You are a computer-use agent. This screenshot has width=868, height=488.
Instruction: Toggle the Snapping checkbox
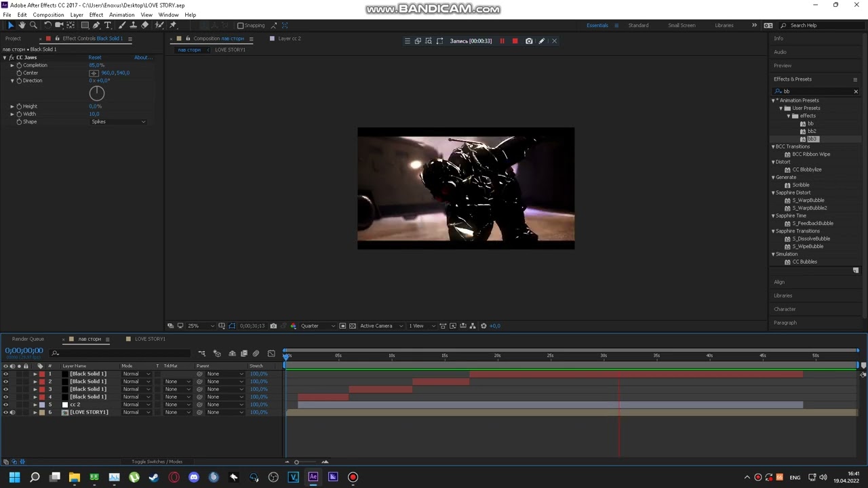(x=240, y=26)
